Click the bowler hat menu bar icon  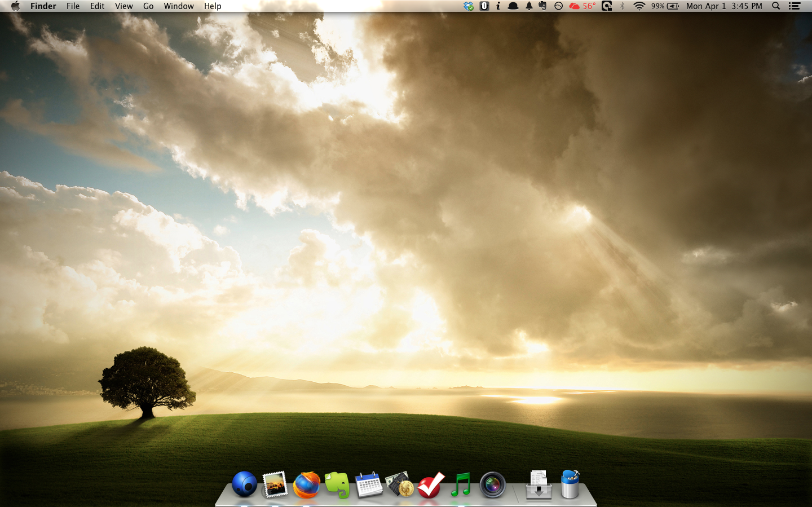[513, 6]
